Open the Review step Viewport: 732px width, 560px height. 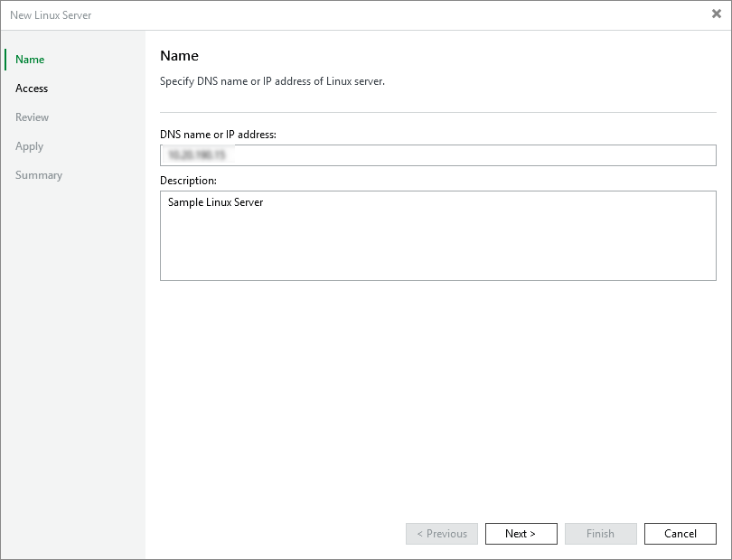point(32,117)
